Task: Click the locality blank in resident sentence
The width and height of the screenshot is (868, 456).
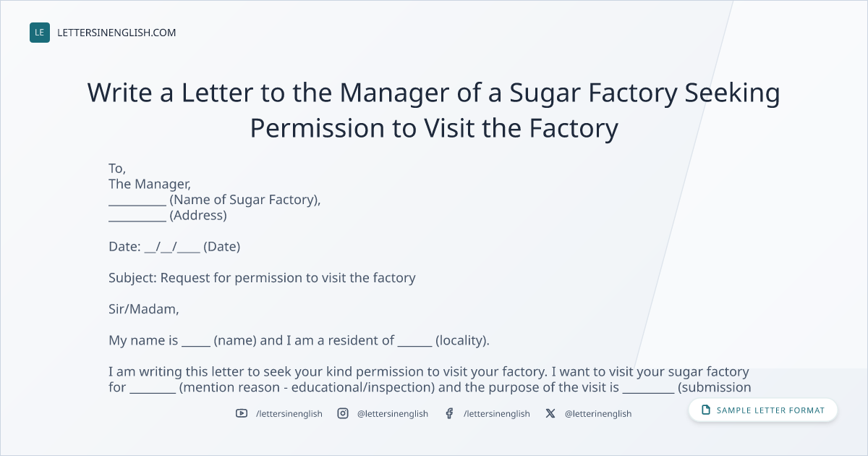Action: (x=414, y=340)
